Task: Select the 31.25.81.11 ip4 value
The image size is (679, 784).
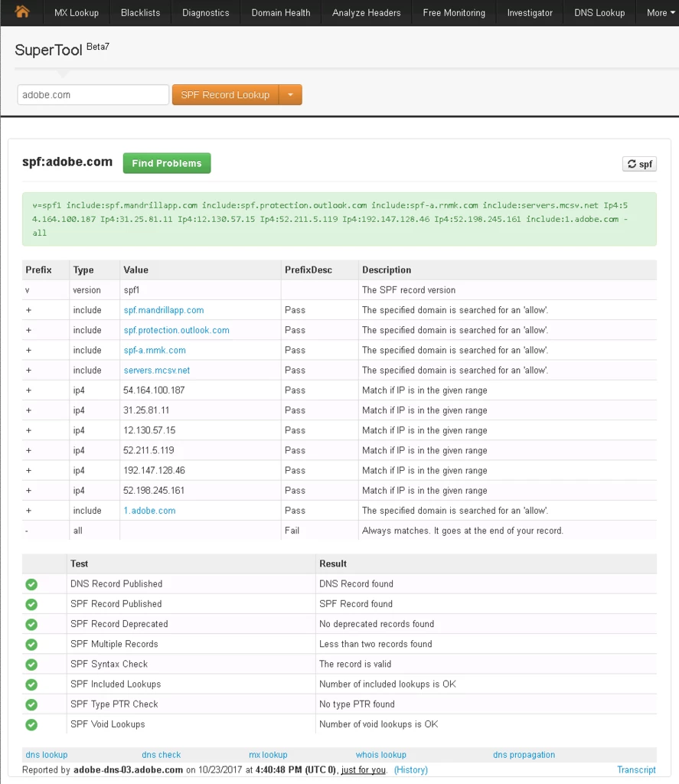Action: click(146, 410)
